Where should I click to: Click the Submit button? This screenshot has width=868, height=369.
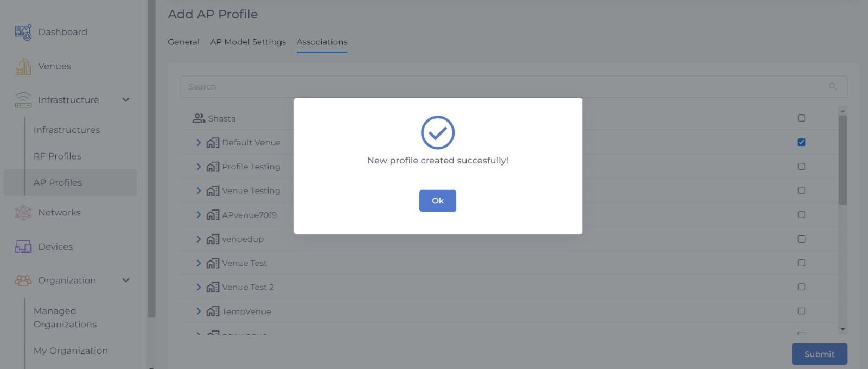819,354
